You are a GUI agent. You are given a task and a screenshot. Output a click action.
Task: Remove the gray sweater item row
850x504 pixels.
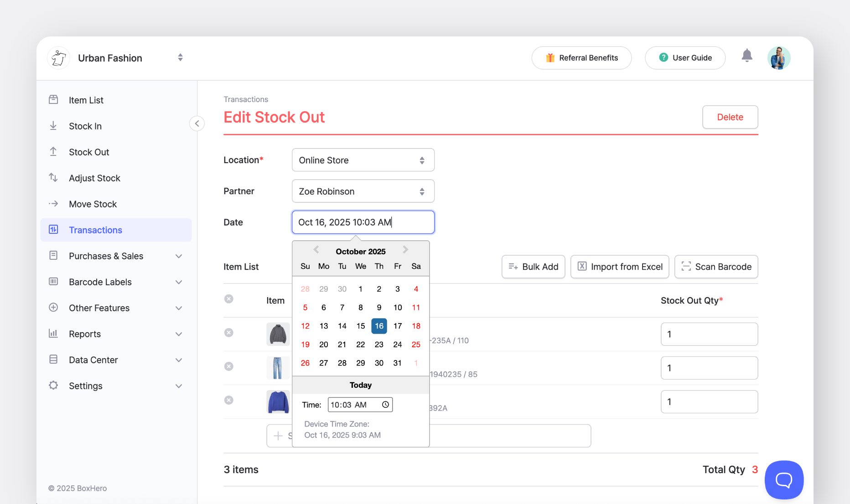[x=229, y=333]
